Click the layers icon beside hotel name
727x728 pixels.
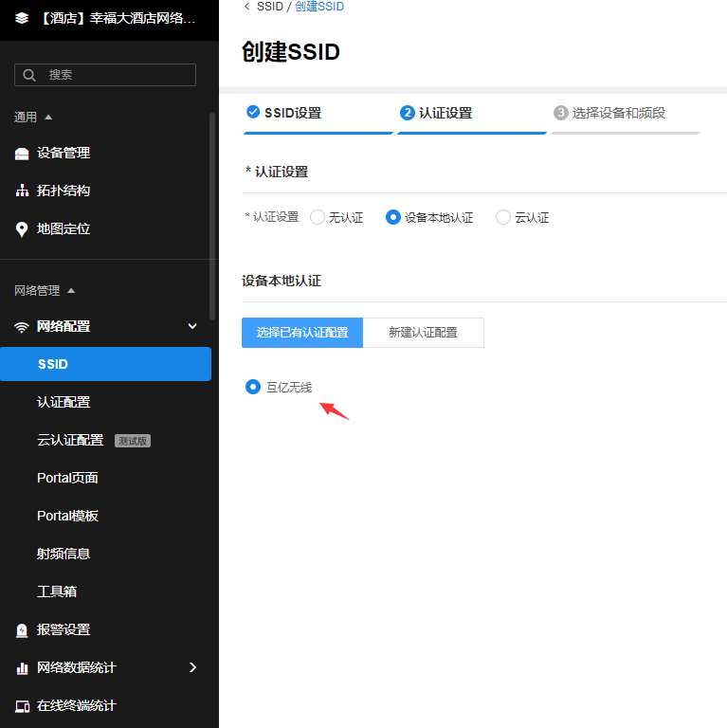coord(22,18)
